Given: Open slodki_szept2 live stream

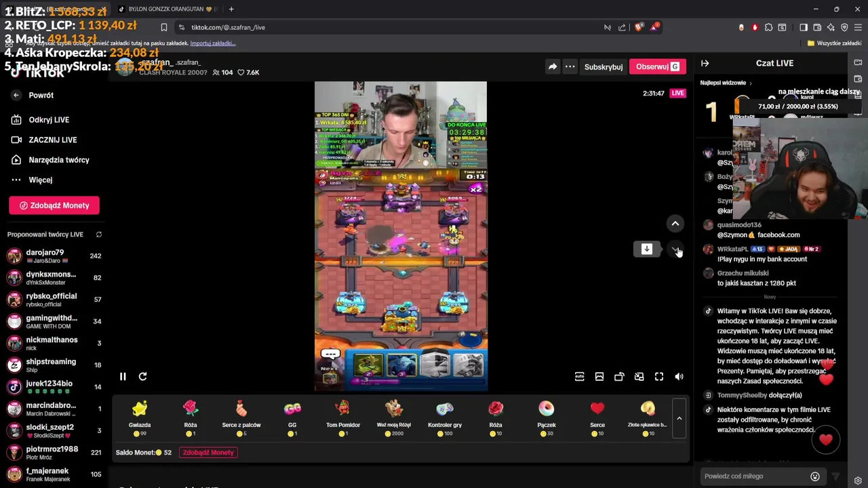Looking at the screenshot, I should pos(54,430).
